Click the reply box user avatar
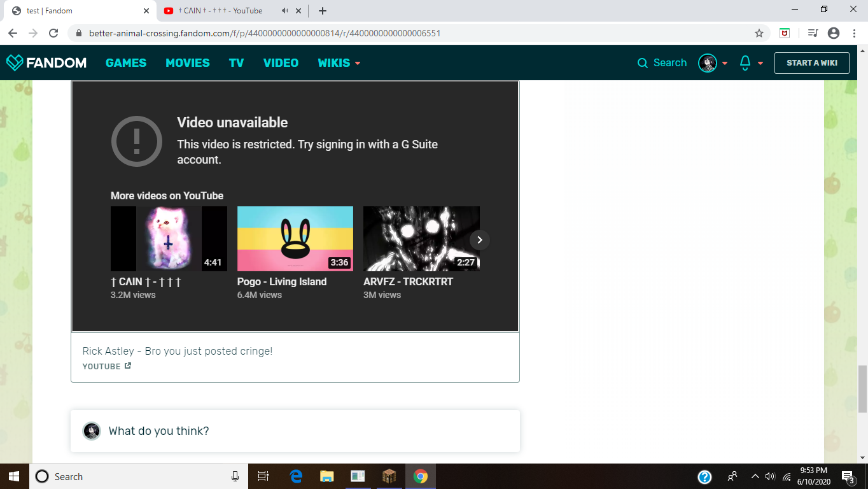 coord(92,431)
